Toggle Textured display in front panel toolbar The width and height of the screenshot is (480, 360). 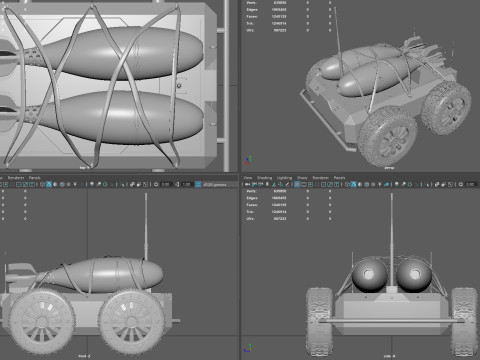pos(68,184)
